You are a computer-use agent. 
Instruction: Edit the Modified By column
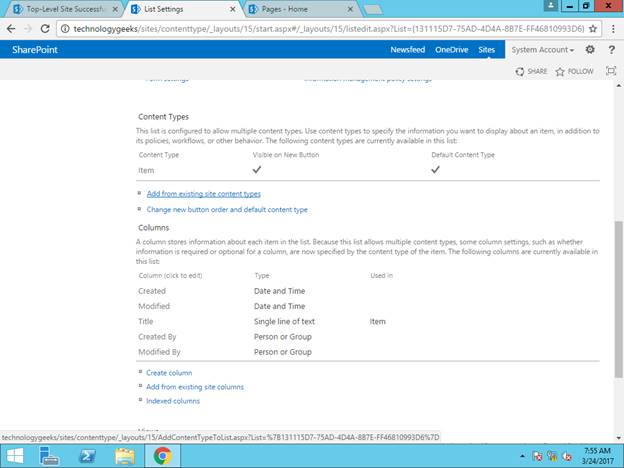pyautogui.click(x=159, y=352)
